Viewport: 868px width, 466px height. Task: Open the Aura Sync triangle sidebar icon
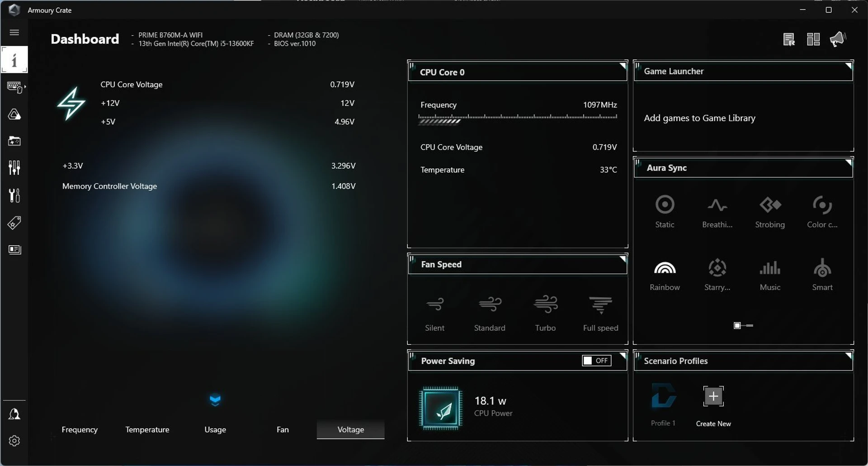tap(14, 114)
